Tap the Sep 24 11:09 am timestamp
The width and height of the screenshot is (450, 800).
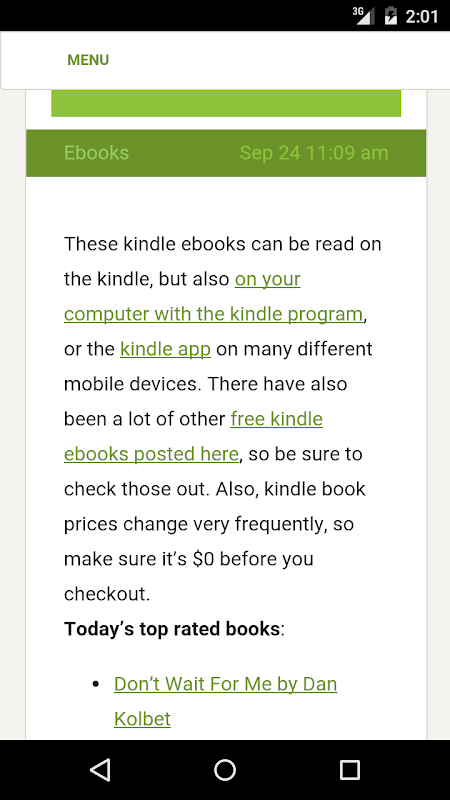coord(314,153)
